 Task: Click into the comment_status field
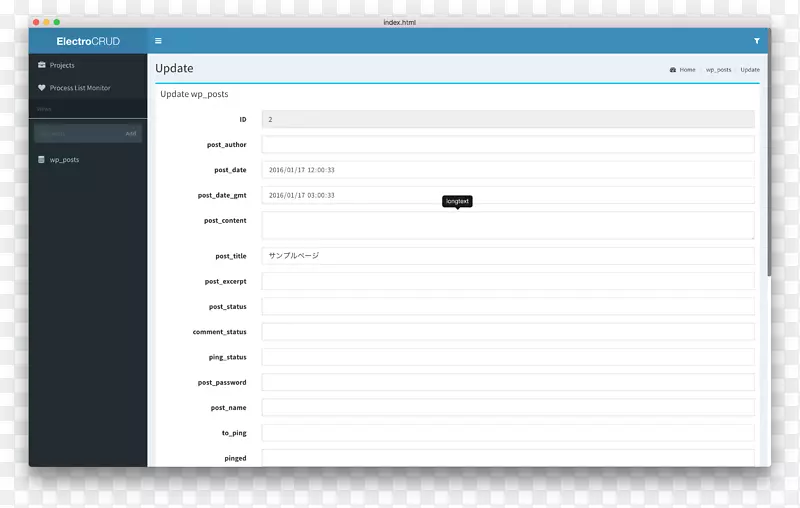tap(507, 332)
